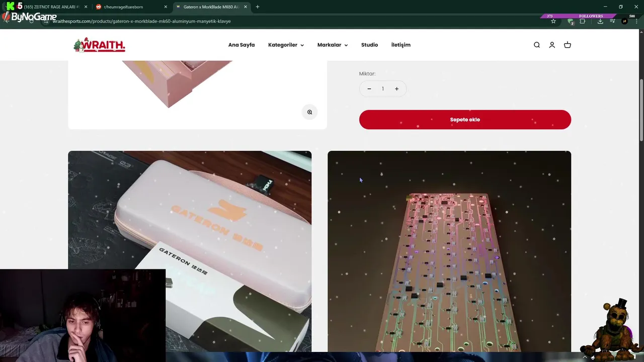Close the ZEITNOT RAGE ANLARI tab

click(86, 7)
